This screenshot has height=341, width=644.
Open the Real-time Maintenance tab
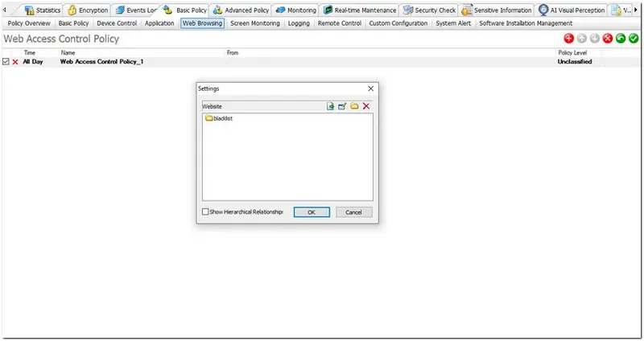click(x=360, y=10)
